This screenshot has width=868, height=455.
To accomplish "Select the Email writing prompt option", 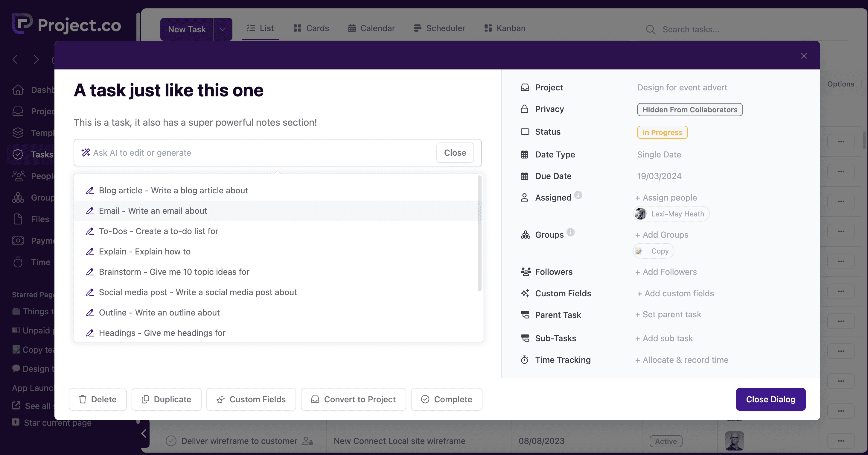I will point(153,211).
